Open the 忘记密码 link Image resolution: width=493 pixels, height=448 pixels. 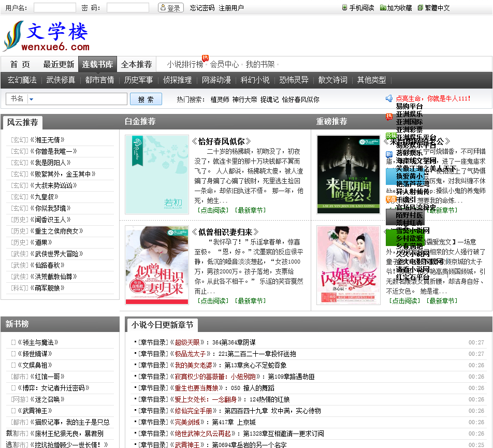[202, 8]
